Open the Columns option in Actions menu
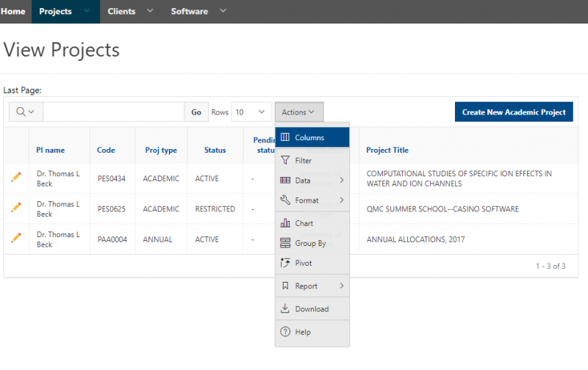 tap(312, 137)
